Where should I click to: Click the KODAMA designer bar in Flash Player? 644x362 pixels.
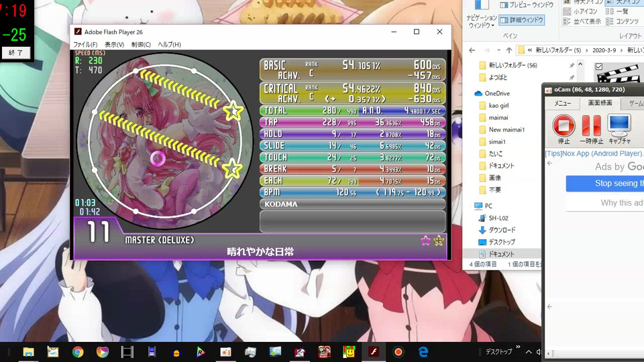(352, 204)
